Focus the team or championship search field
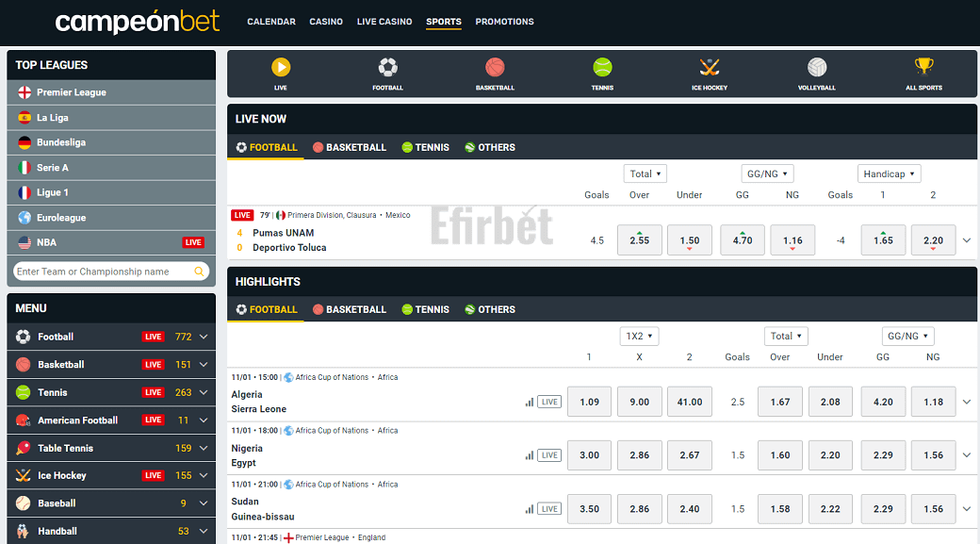 [x=103, y=272]
